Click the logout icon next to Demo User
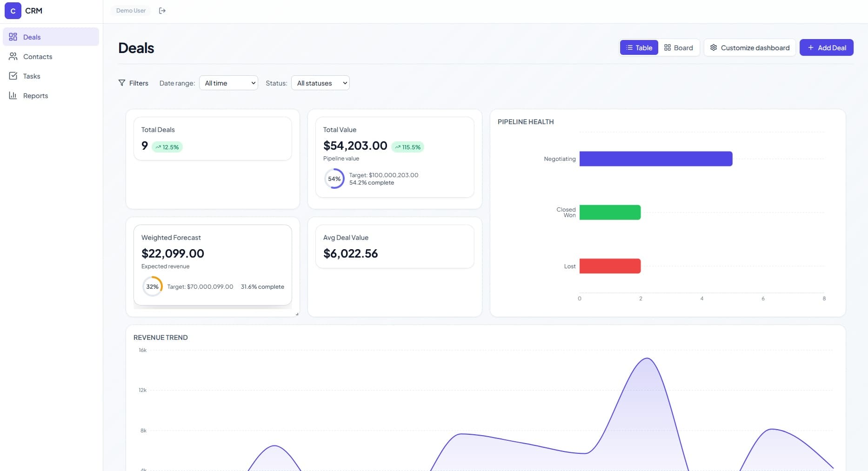868x471 pixels. click(162, 10)
